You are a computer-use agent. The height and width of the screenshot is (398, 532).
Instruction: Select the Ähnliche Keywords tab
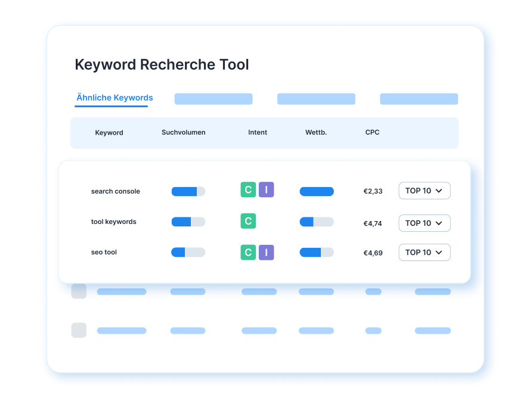[x=115, y=98]
